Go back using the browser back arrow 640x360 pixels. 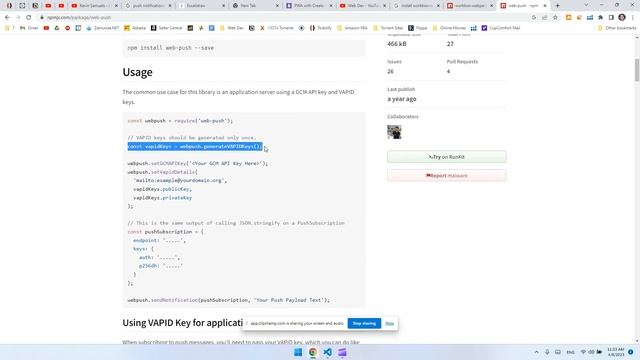7,18
